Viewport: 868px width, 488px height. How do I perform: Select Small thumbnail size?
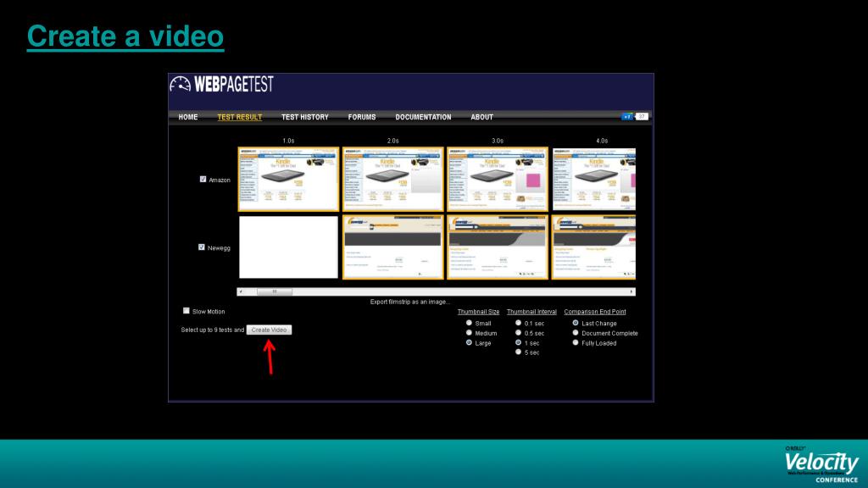point(469,323)
